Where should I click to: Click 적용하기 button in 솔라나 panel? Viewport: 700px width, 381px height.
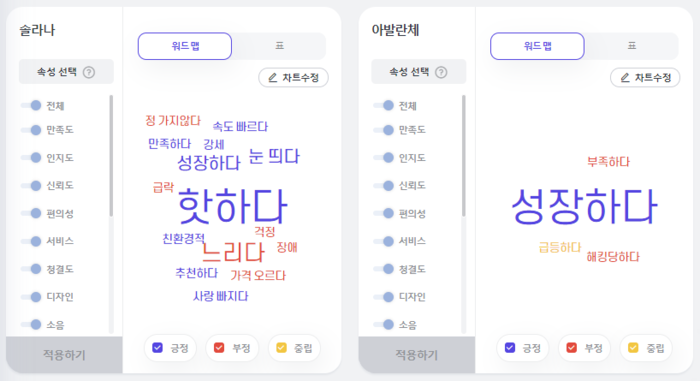(x=64, y=355)
